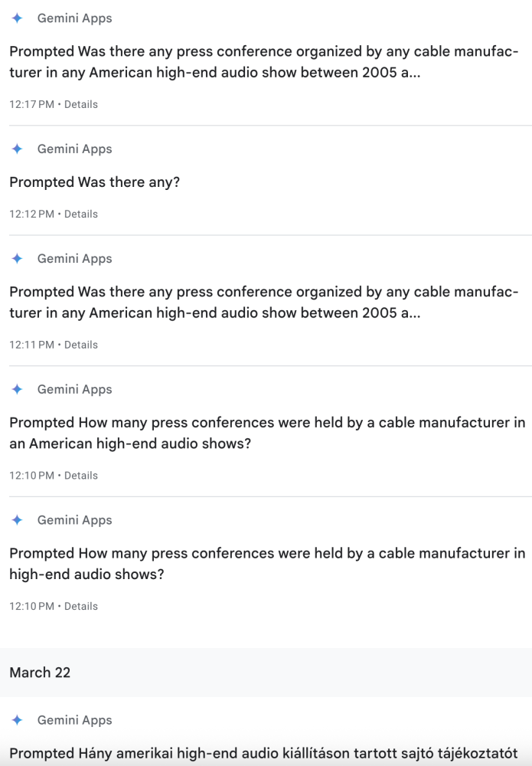Open Details for the 12:12 PM activity
Screen dimensions: 532x766
click(81, 214)
